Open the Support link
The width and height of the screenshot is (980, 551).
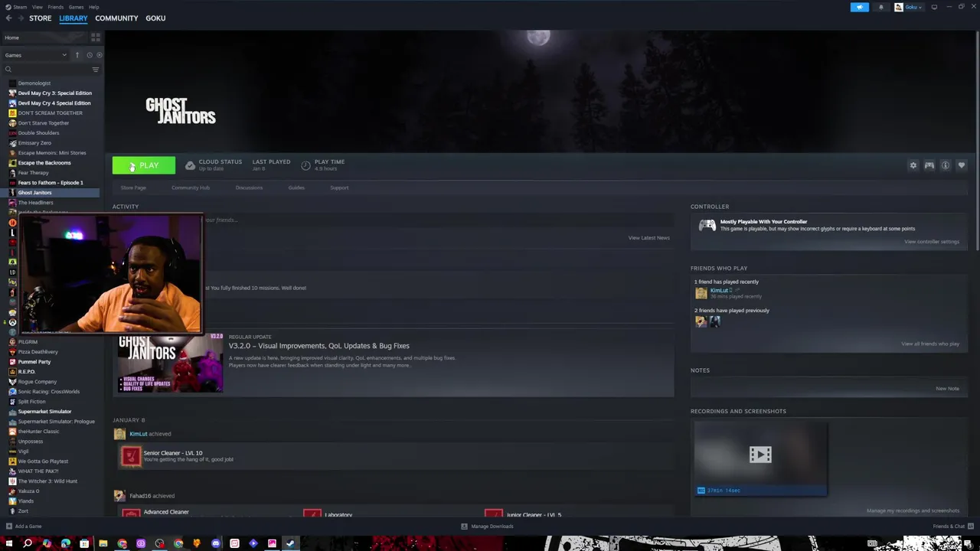coord(339,187)
